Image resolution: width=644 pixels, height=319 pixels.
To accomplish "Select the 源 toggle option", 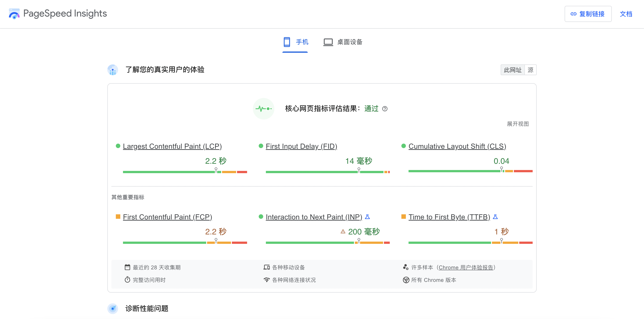I will 530,70.
